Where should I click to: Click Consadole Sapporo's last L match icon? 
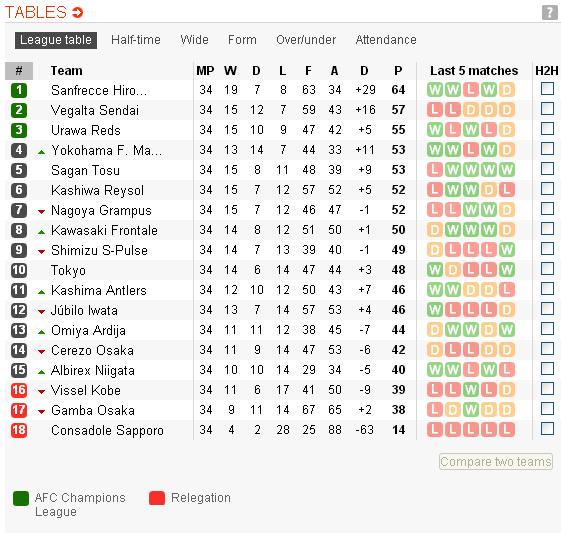click(x=507, y=430)
